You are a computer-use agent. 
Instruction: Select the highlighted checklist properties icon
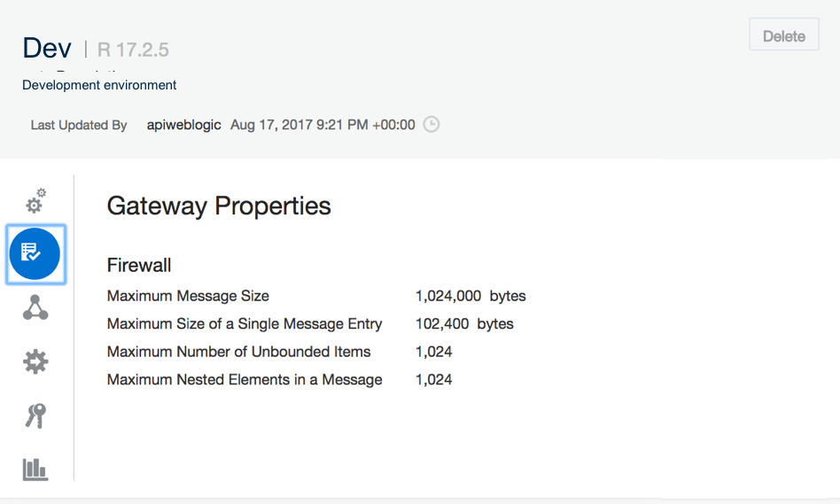pos(35,254)
